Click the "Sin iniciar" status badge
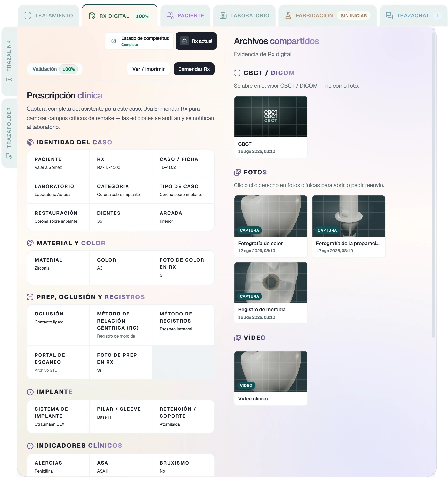This screenshot has width=448, height=480. point(354,16)
